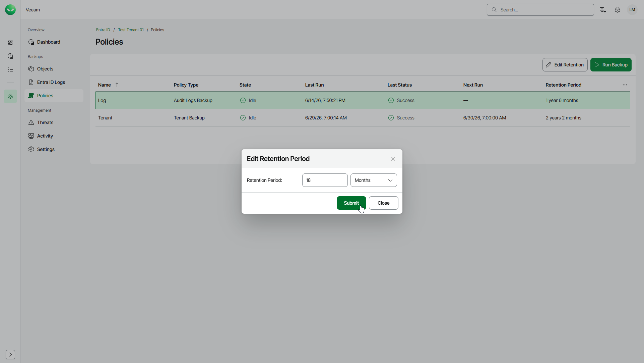Click the Search field in the top bar

click(540, 10)
